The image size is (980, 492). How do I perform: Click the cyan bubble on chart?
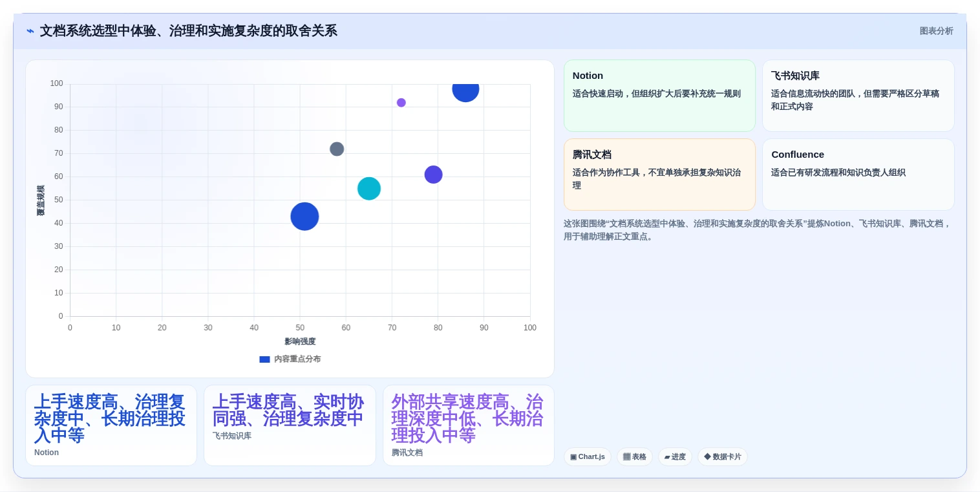tap(369, 189)
